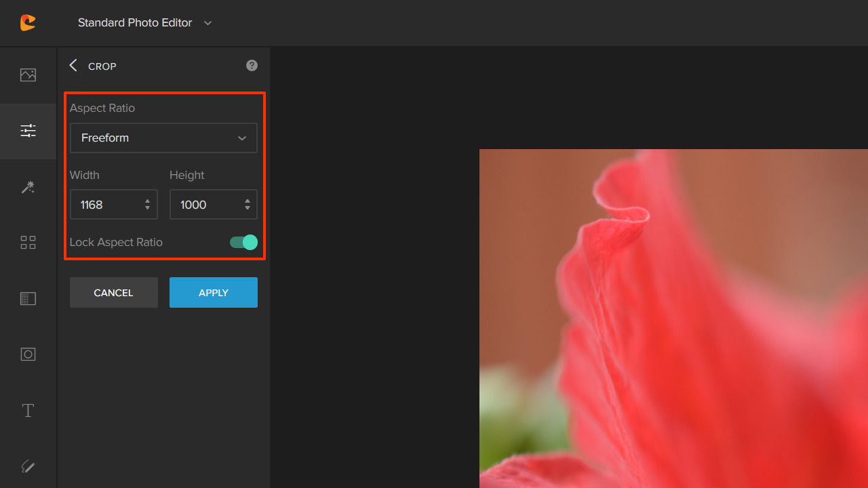The height and width of the screenshot is (488, 868).
Task: Click the Cancel button
Action: tap(113, 293)
